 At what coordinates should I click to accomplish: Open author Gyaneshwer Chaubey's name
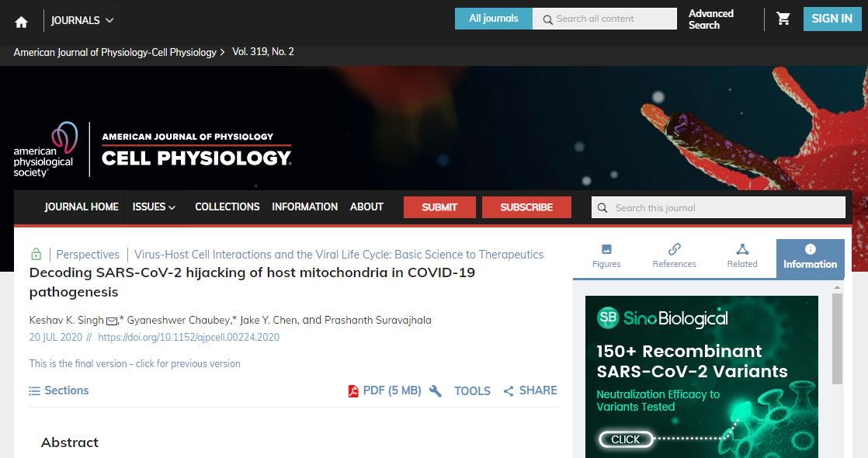click(x=179, y=320)
